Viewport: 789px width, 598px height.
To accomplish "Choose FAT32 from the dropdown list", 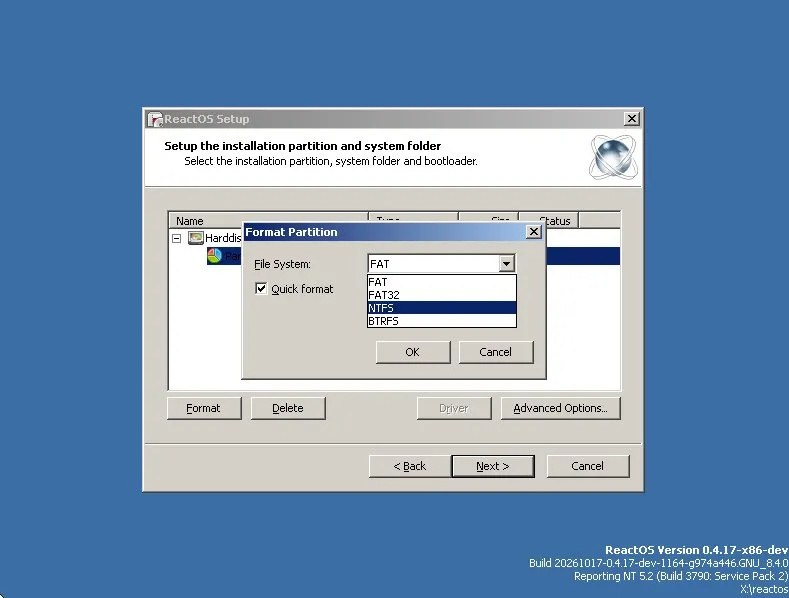I will coord(442,295).
